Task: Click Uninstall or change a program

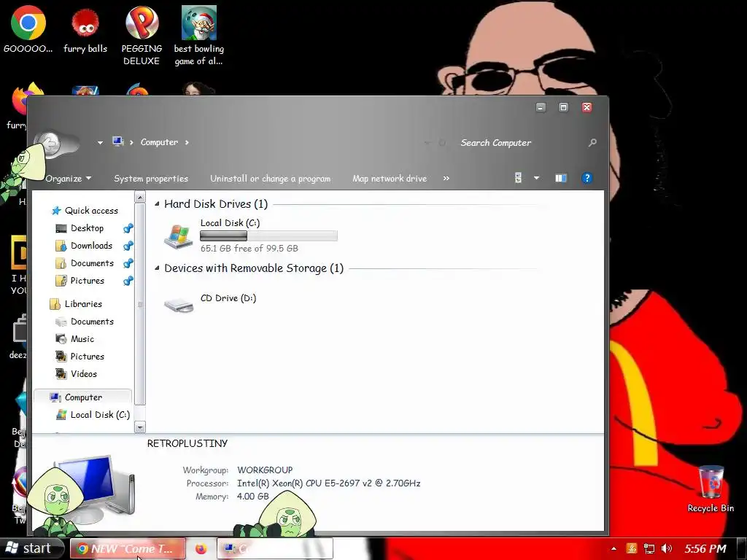Action: [271, 179]
